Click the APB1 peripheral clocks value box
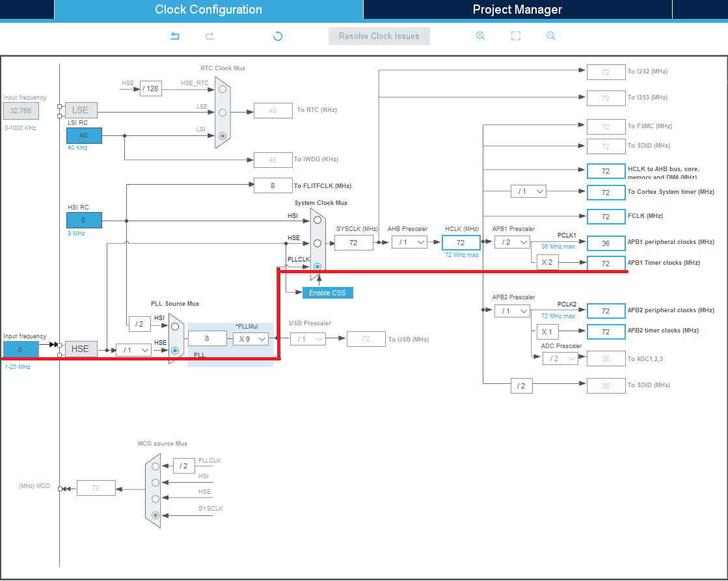This screenshot has width=728, height=581. (606, 243)
